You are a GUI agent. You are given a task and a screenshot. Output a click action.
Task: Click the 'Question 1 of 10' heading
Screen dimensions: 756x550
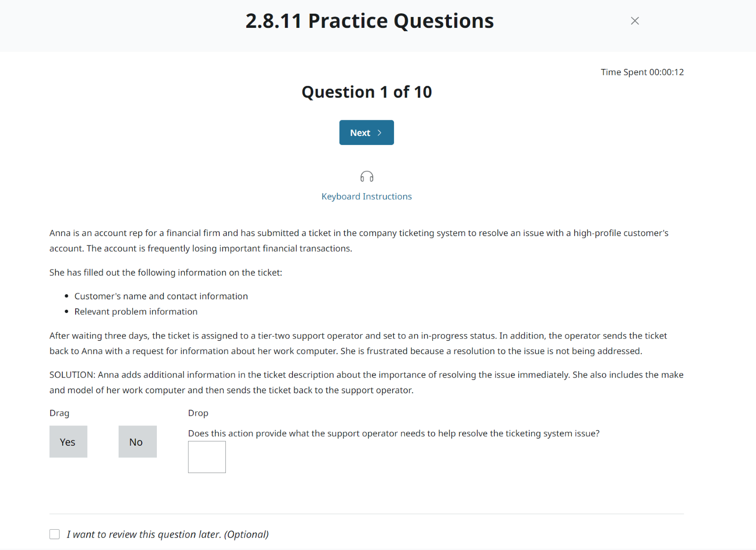pos(367,92)
